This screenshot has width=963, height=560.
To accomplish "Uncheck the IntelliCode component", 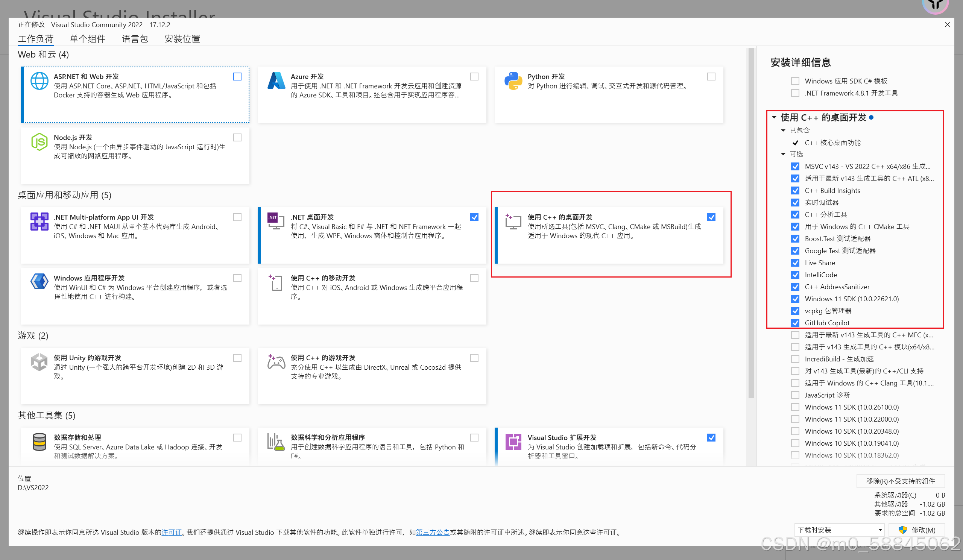I will (795, 275).
